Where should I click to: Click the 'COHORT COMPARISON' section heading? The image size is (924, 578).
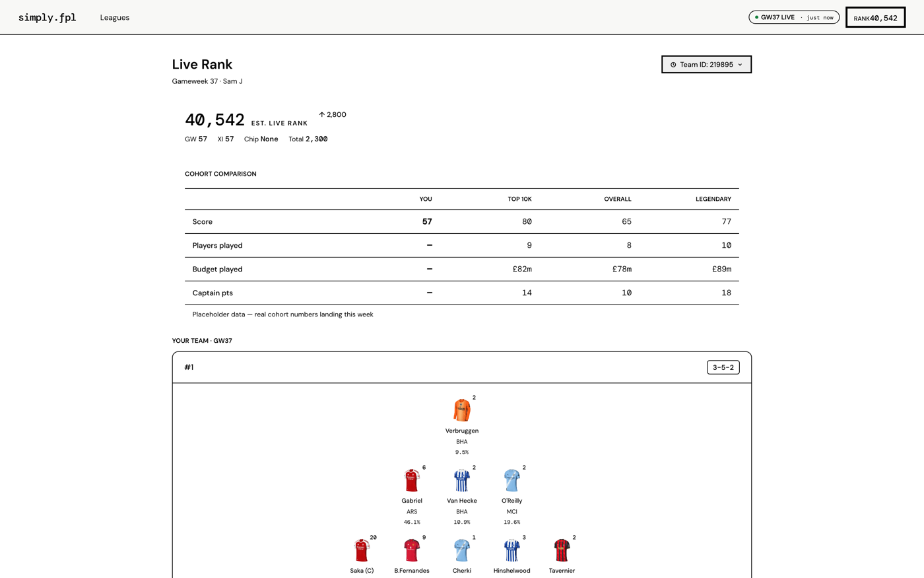(x=220, y=174)
